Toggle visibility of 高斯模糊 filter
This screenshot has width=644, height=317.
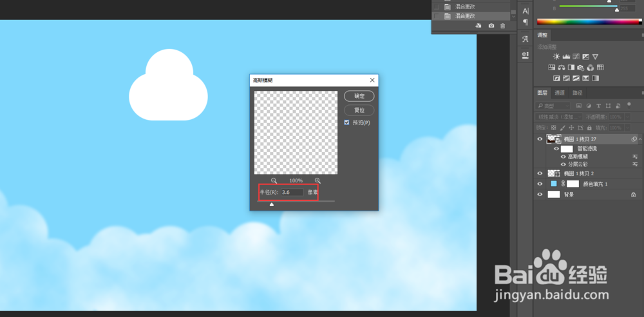coord(563,157)
